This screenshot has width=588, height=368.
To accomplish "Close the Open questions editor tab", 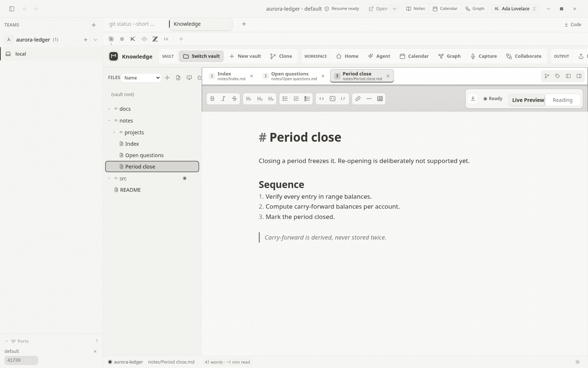I will coord(323,76).
